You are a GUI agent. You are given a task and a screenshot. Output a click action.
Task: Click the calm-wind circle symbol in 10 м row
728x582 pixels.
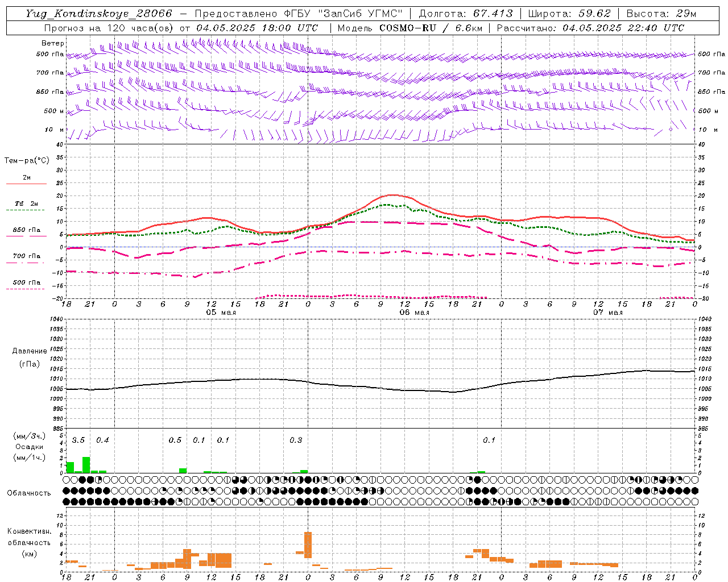671,129
